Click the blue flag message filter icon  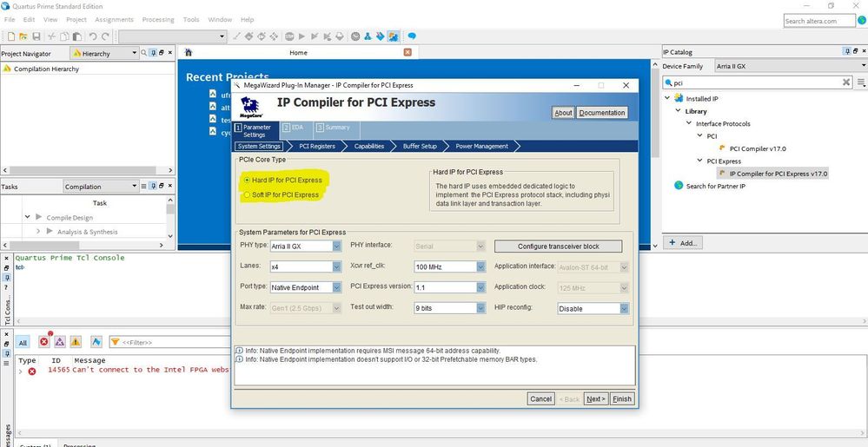96,342
